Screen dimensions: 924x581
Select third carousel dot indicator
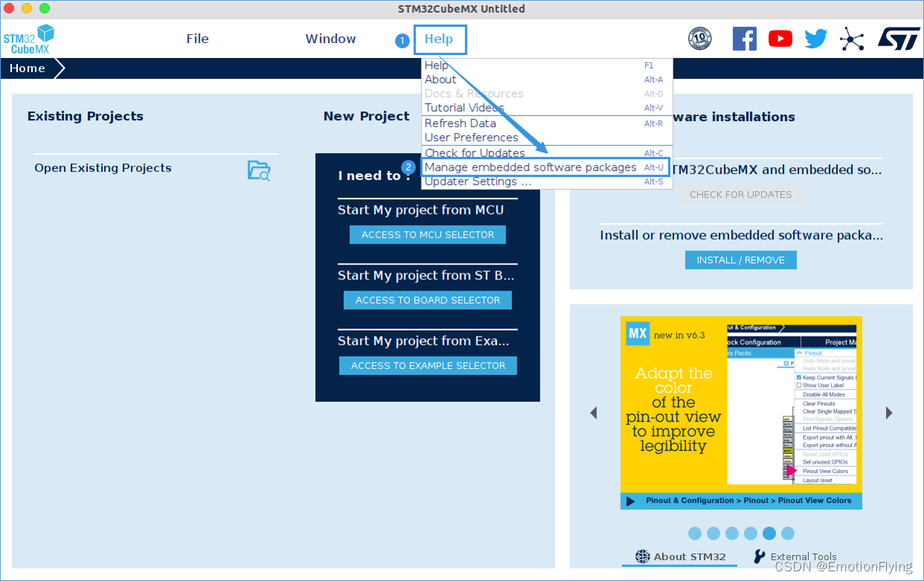[732, 533]
